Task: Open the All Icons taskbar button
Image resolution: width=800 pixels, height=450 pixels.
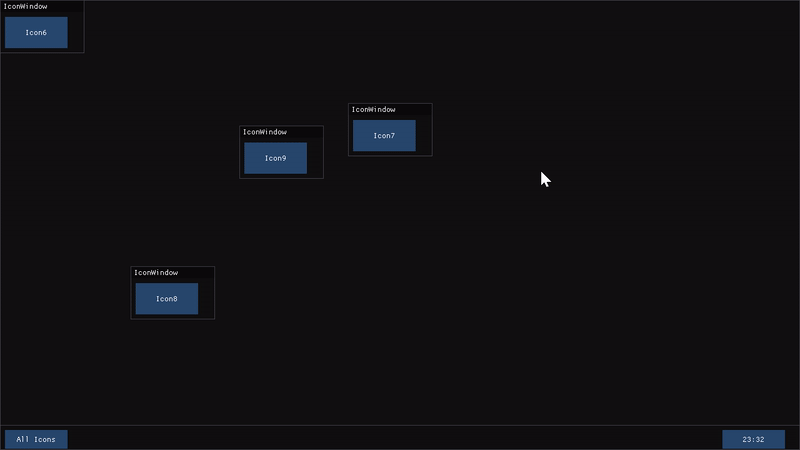Action: click(36, 439)
